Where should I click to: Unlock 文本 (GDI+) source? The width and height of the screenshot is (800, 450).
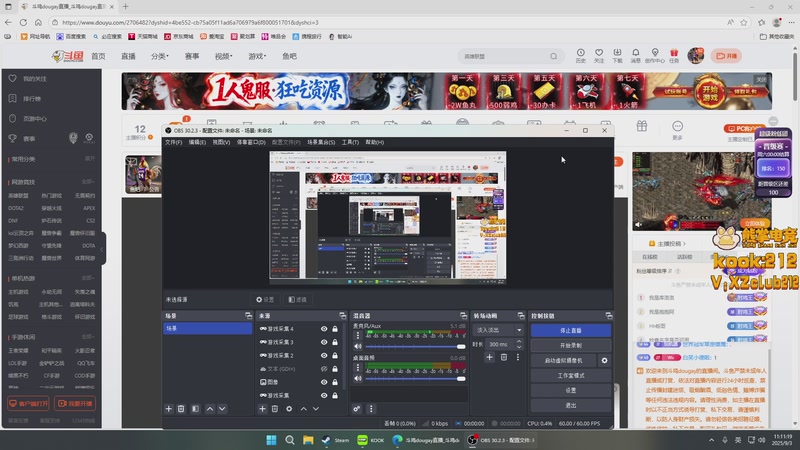pos(335,369)
